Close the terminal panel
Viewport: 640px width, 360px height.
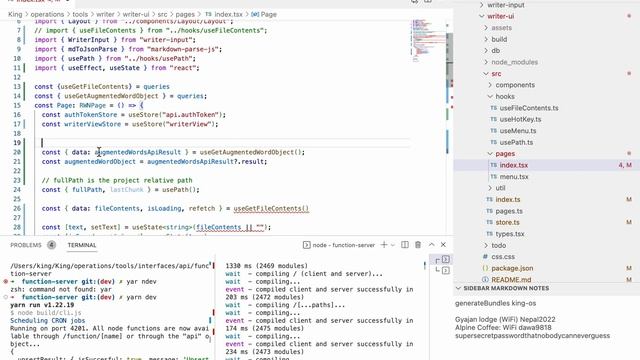point(443,245)
